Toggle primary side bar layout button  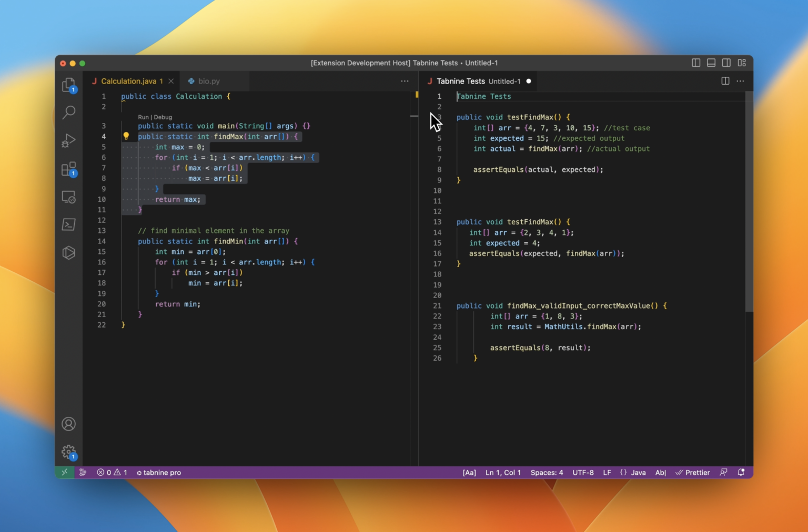pos(696,63)
